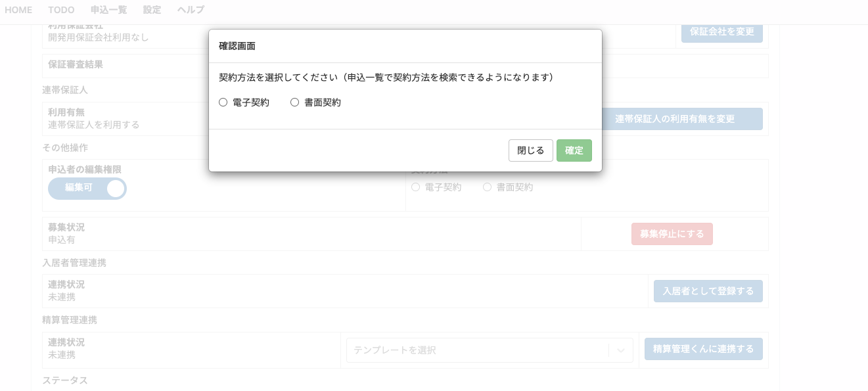
Task: Go to 申込一覧 menu item
Action: pos(109,10)
